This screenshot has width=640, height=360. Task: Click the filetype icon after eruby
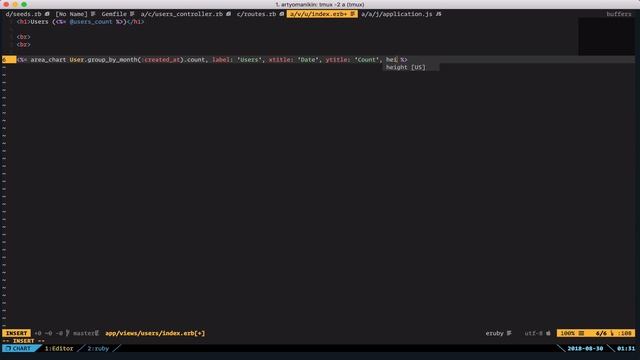[509, 333]
